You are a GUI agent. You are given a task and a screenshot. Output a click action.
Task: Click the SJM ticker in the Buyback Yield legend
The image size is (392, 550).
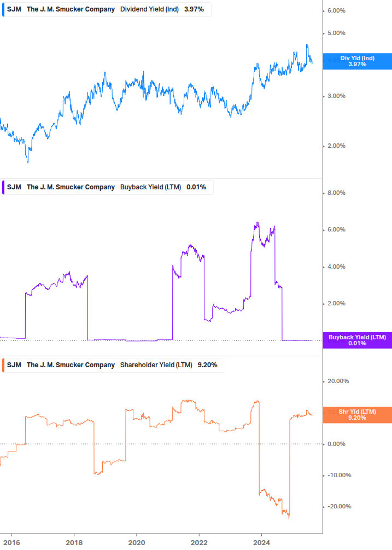[14, 187]
